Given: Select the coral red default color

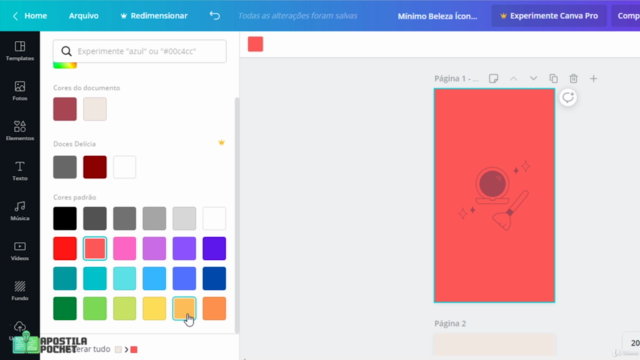Looking at the screenshot, I should tap(95, 248).
